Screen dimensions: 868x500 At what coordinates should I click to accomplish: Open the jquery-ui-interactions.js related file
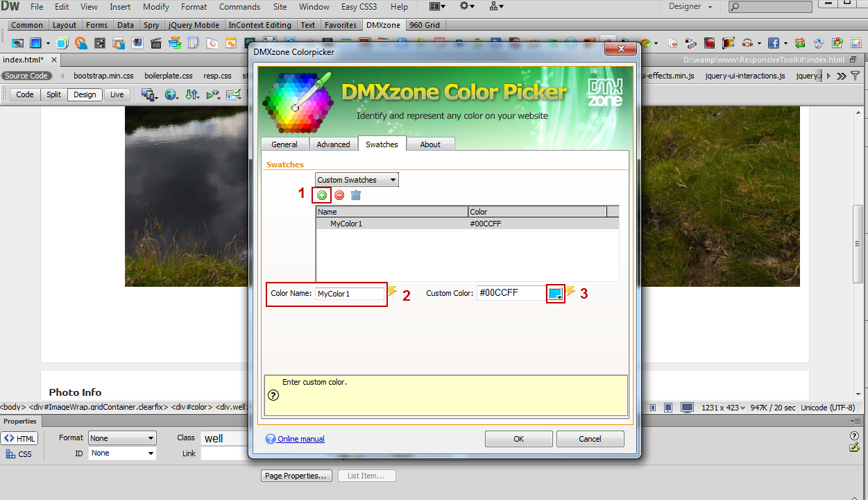(x=745, y=76)
